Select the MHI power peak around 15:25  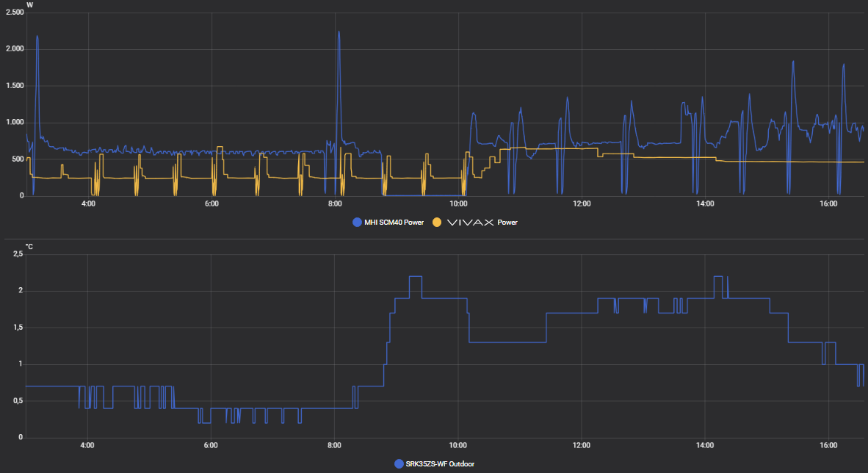[793, 62]
